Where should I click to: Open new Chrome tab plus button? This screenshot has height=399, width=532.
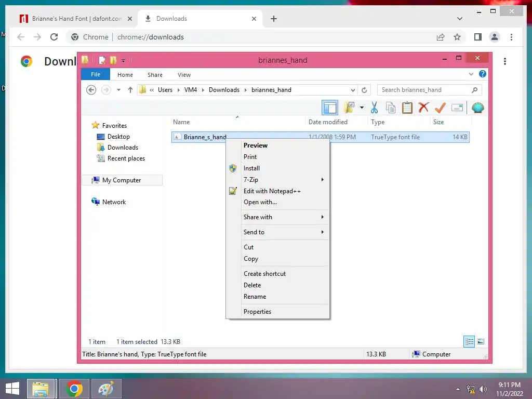click(273, 19)
